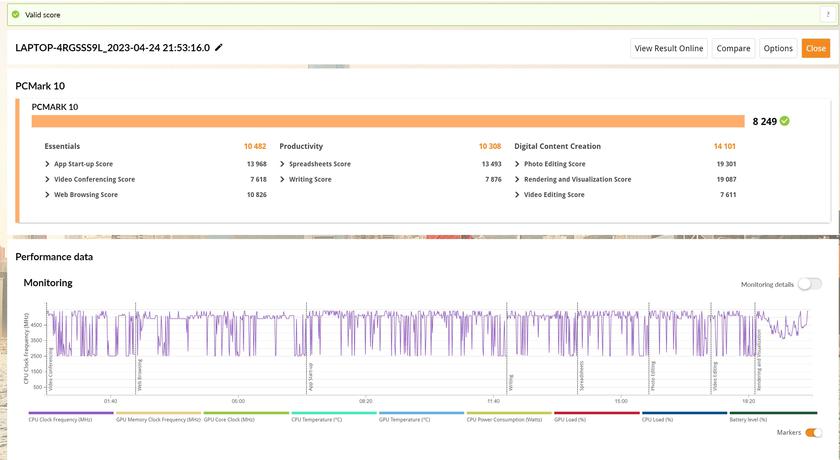Viewport: 840px width, 460px height.
Task: Open the Options button
Action: coord(777,48)
